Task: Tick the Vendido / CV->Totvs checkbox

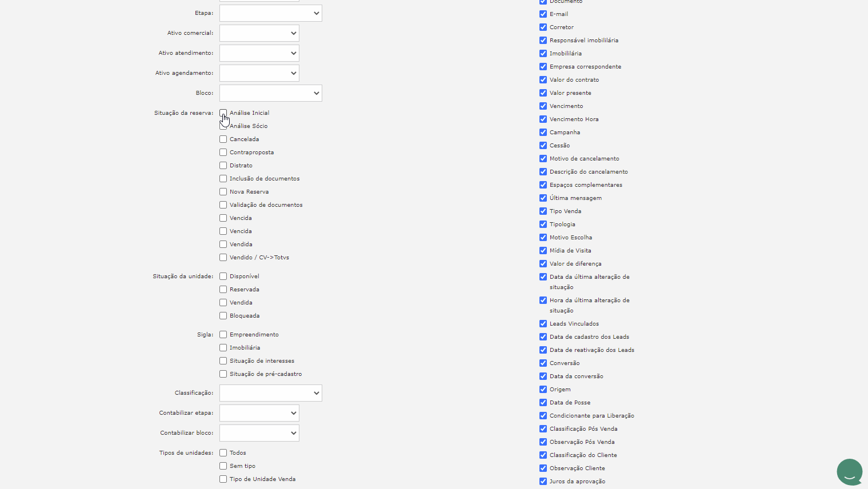Action: pos(223,258)
